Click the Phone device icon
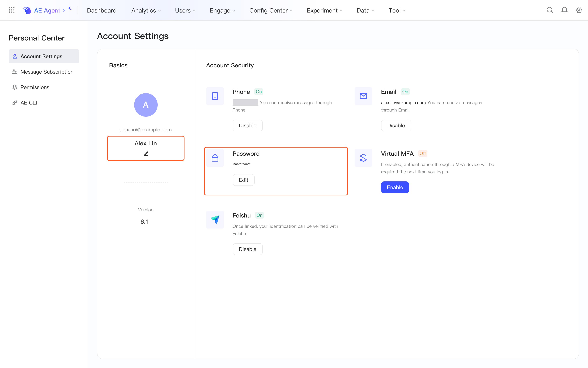The image size is (588, 368). pos(215,96)
